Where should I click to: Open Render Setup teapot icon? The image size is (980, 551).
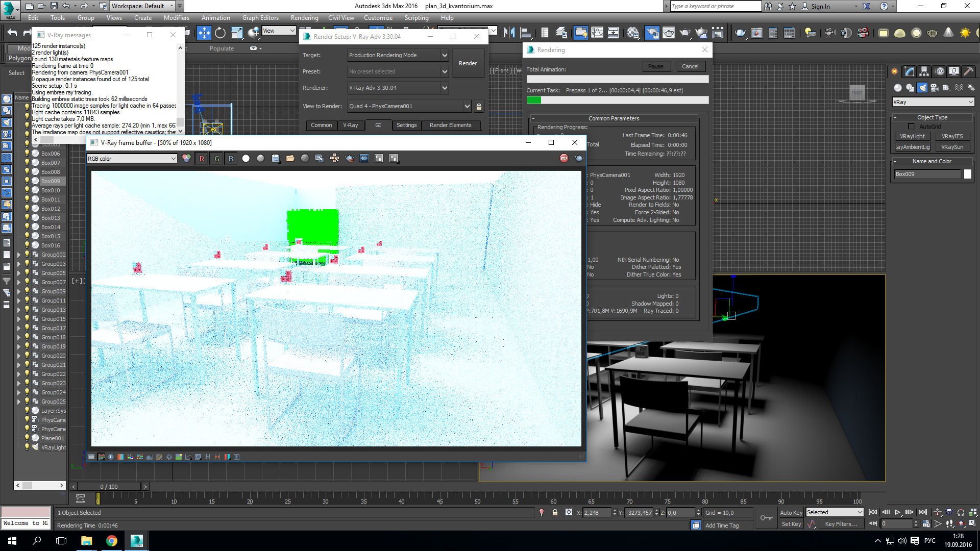pos(652,33)
